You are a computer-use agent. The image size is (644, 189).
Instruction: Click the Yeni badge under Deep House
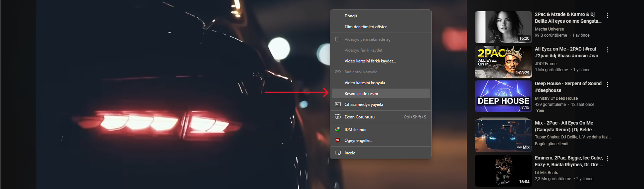pyautogui.click(x=540, y=111)
